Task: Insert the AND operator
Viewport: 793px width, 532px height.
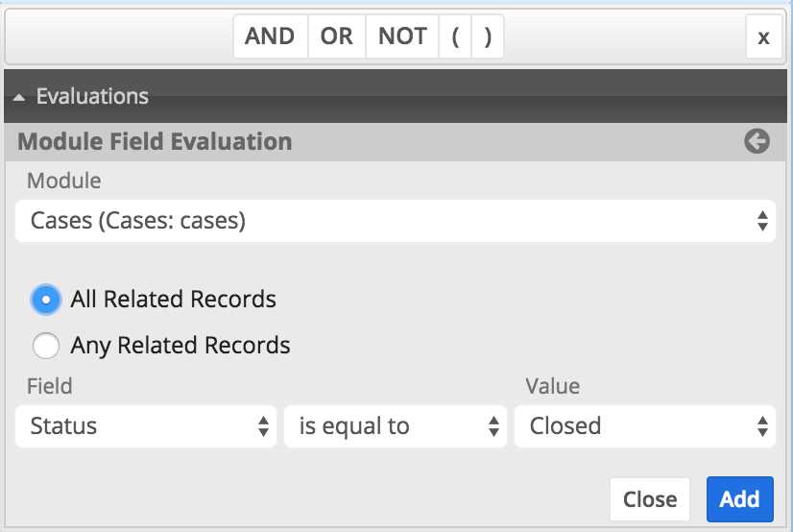Action: pyautogui.click(x=270, y=37)
